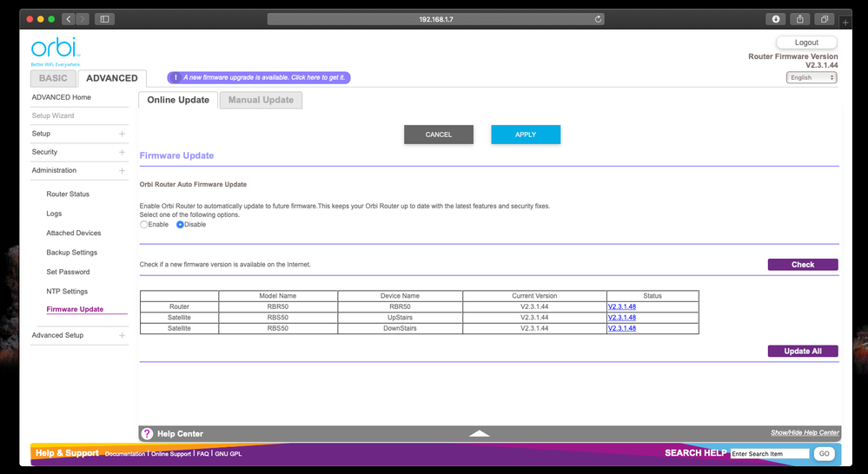The height and width of the screenshot is (474, 868).
Task: Switch to the Manual Update tab
Action: click(x=261, y=100)
